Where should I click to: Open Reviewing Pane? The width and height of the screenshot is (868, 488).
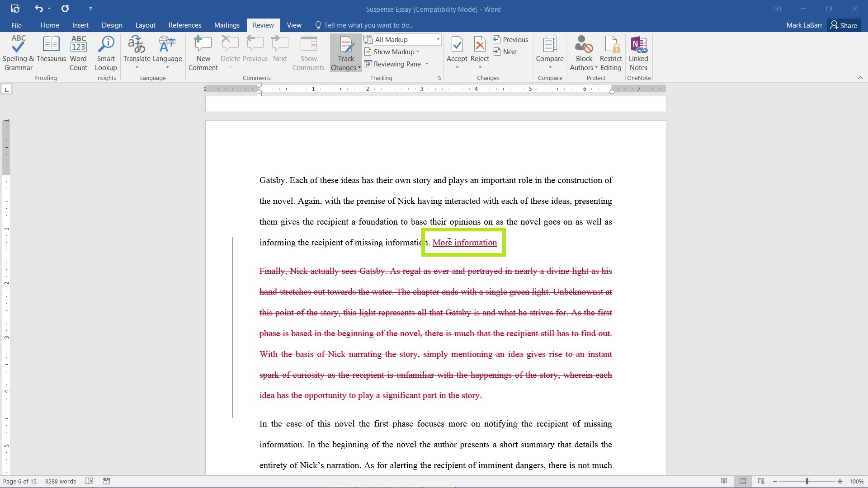pyautogui.click(x=392, y=64)
